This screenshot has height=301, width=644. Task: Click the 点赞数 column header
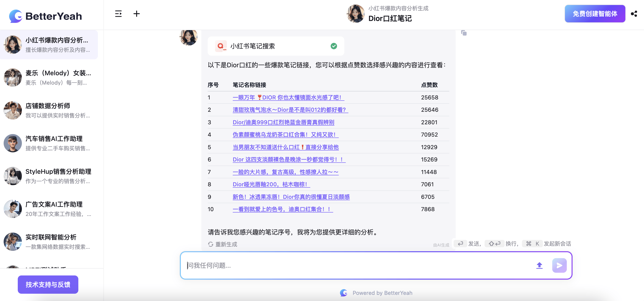point(429,85)
